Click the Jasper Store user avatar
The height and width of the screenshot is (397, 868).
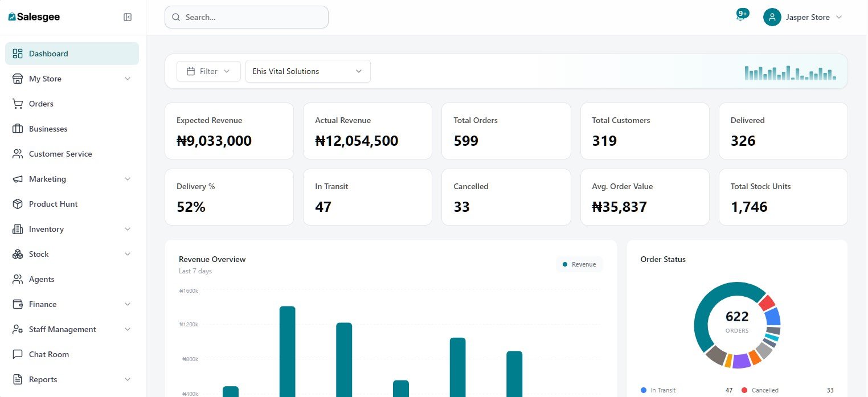[772, 17]
